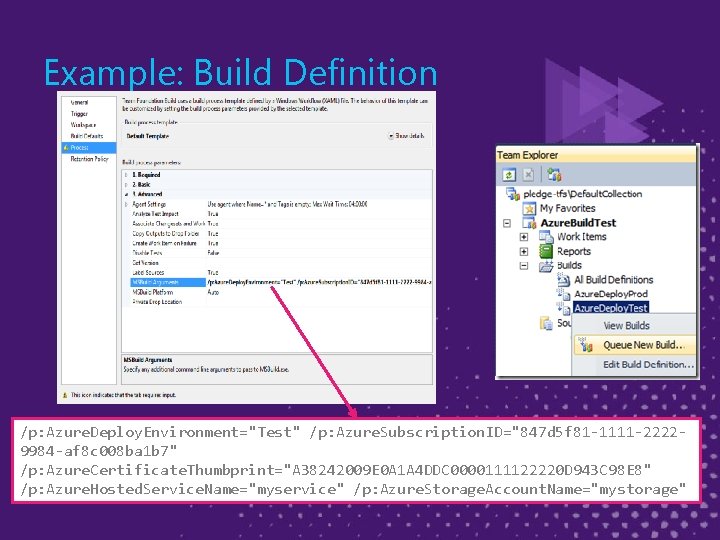The height and width of the screenshot is (540, 720).
Task: Expand the Reports node
Action: (523, 252)
